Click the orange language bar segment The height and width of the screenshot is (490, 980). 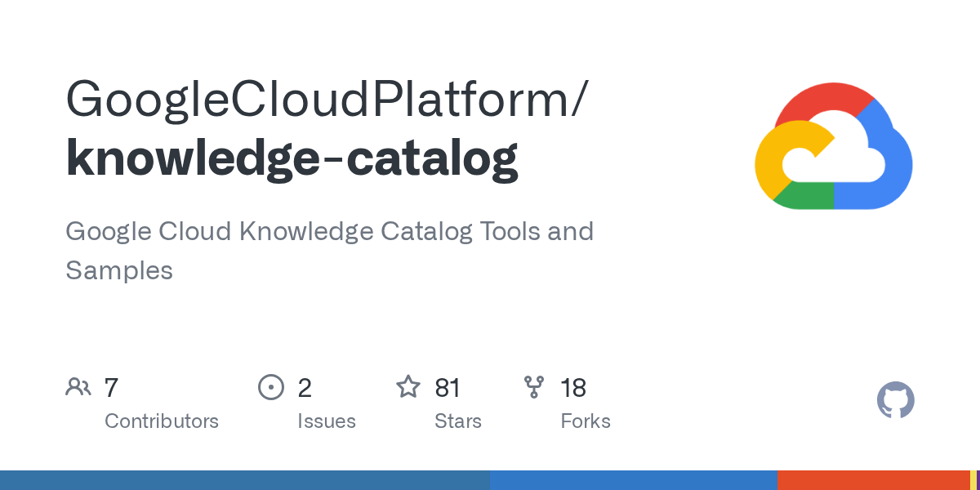[873, 480]
